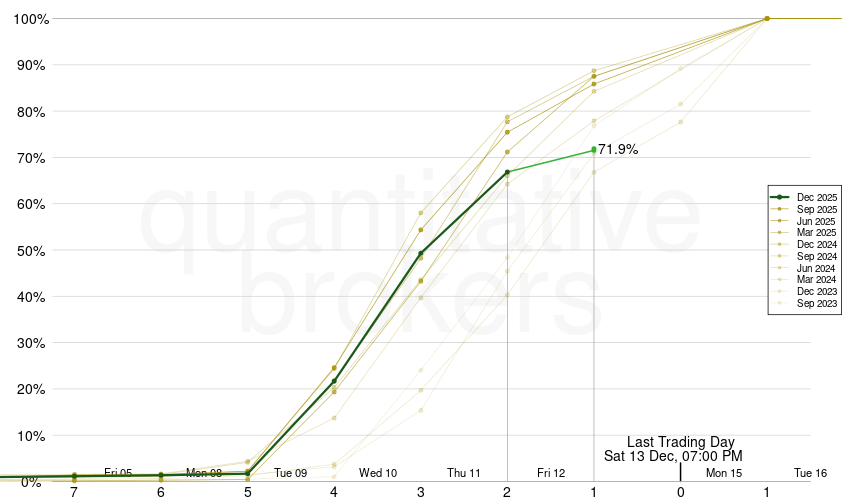
Task: Click the 71.9% highlighted green data point
Action: [594, 150]
